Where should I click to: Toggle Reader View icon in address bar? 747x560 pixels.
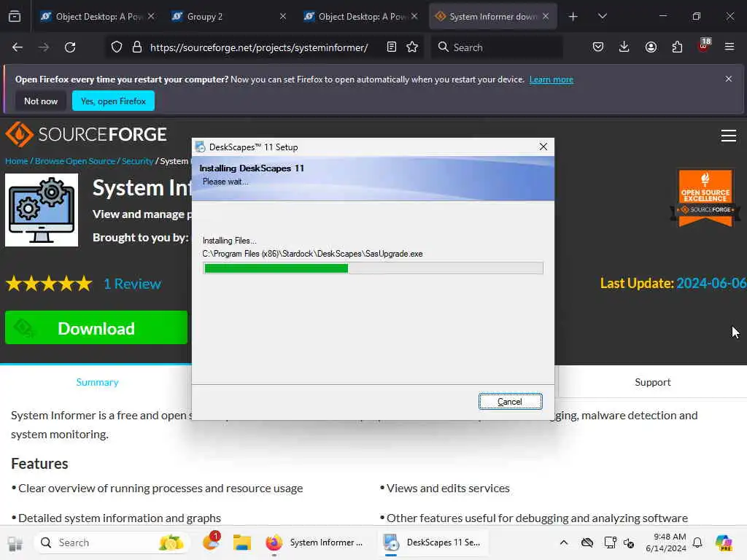[391, 47]
